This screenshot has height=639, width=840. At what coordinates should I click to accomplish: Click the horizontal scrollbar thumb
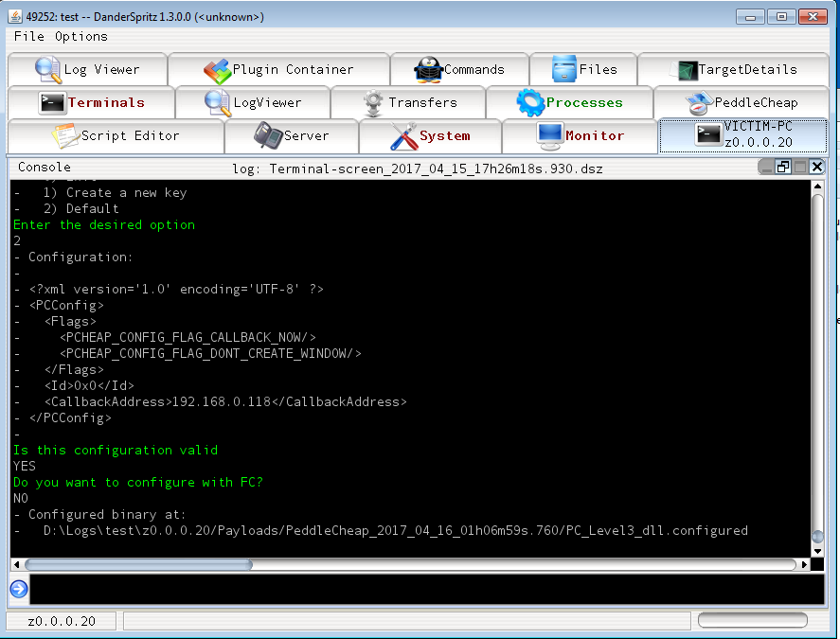(138, 564)
